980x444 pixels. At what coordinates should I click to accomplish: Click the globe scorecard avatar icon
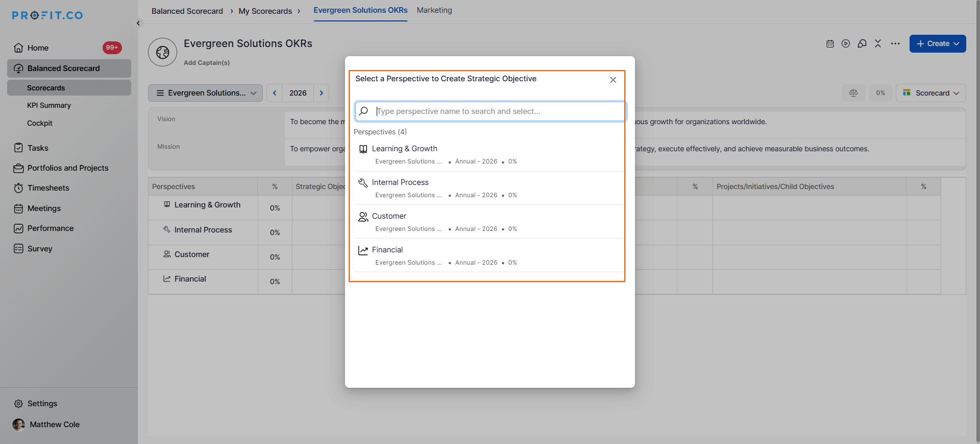click(163, 52)
